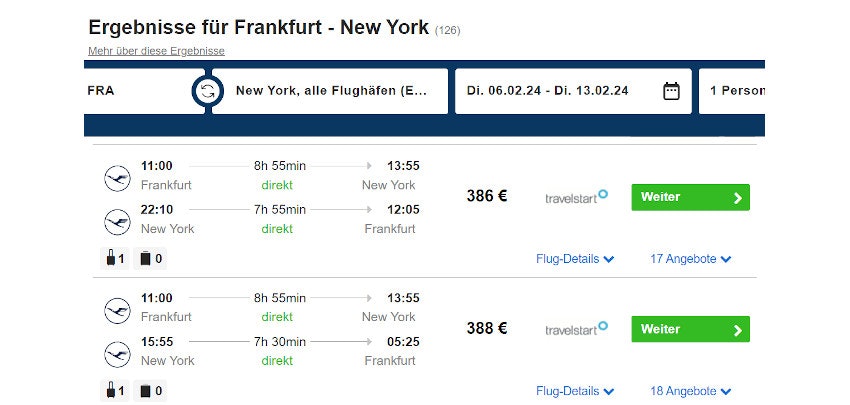850x405 pixels.
Task: Click checked baggage icon in second result
Action: tap(145, 391)
